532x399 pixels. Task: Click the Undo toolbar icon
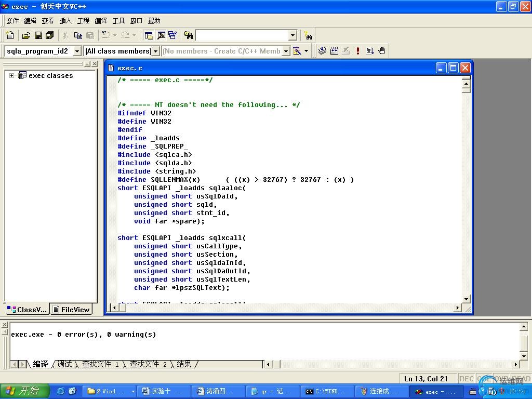[x=106, y=35]
